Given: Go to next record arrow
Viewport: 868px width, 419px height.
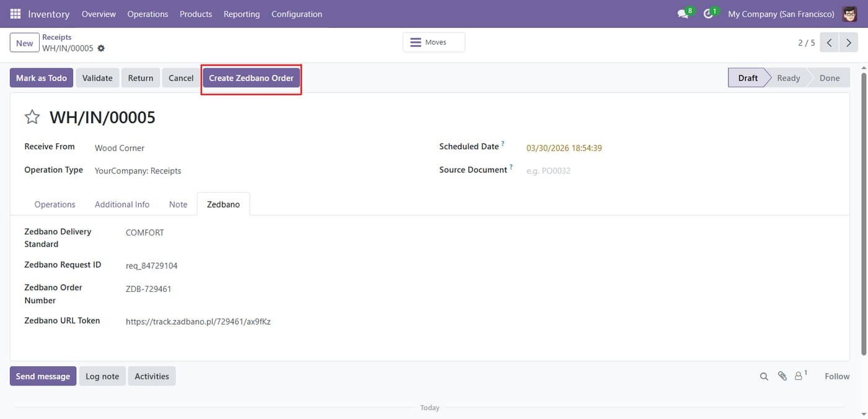Looking at the screenshot, I should click(x=848, y=43).
